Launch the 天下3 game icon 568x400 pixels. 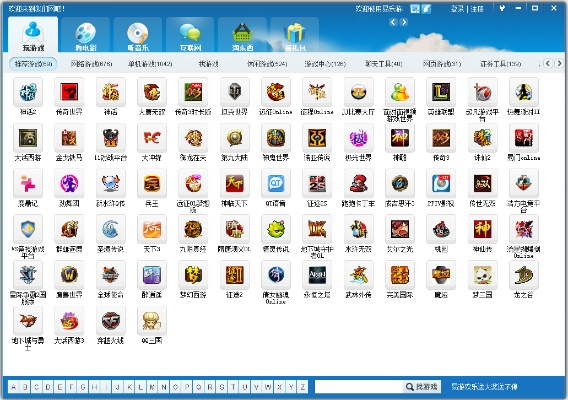pyautogui.click(x=152, y=229)
